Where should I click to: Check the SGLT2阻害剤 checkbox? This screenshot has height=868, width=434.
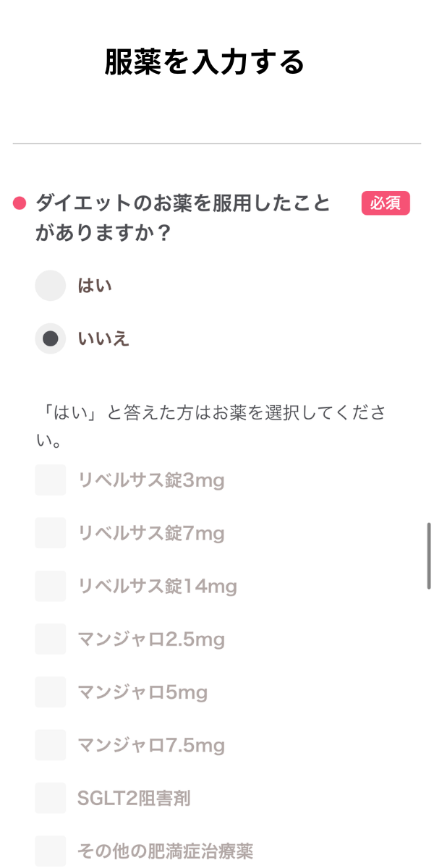point(51,798)
